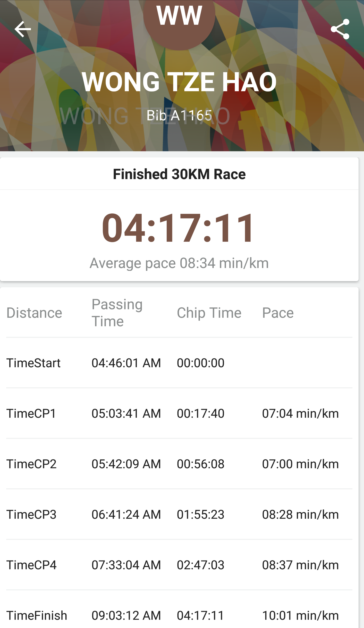Tap the TimeCP2 pace 07:00 min/km
Screen dimensions: 364x628
(x=300, y=464)
